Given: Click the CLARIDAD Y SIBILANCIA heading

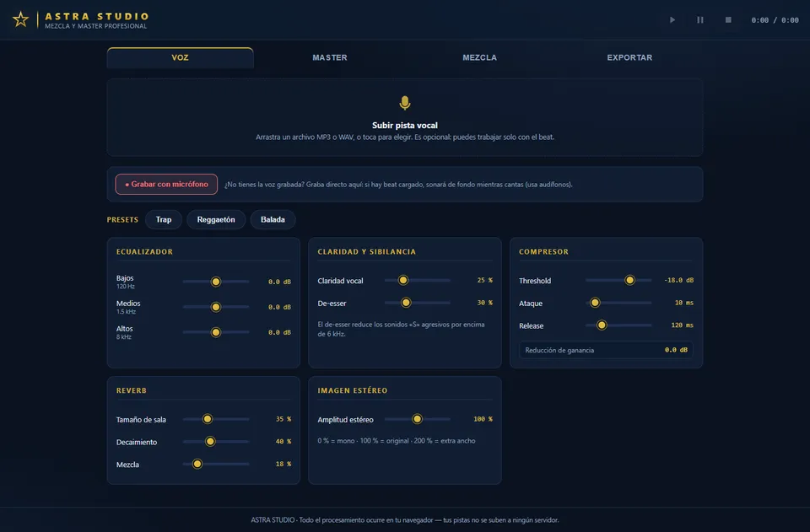Looking at the screenshot, I should (x=366, y=252).
